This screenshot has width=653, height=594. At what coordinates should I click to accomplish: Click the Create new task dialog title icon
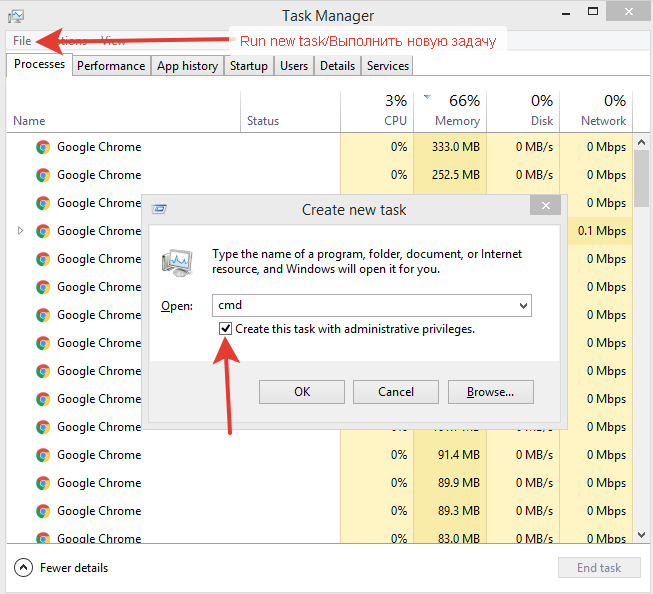pos(159,209)
